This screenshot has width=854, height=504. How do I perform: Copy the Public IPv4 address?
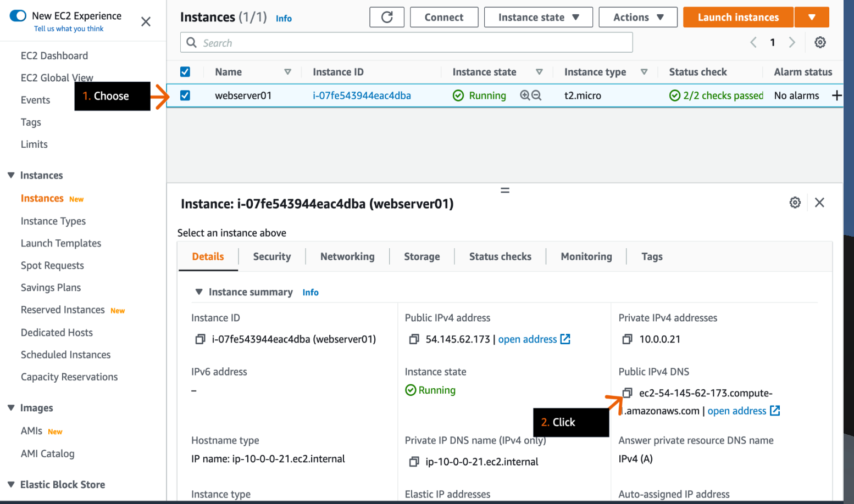coord(414,339)
